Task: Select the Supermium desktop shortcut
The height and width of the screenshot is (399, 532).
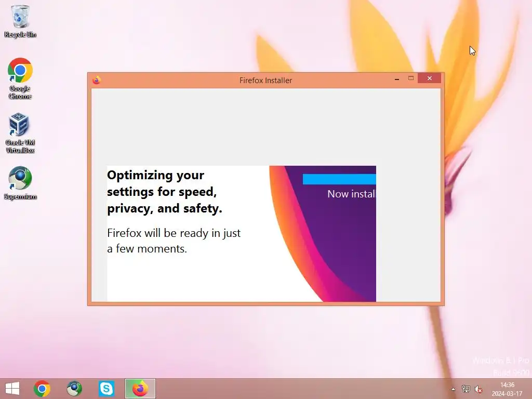Action: (x=20, y=182)
